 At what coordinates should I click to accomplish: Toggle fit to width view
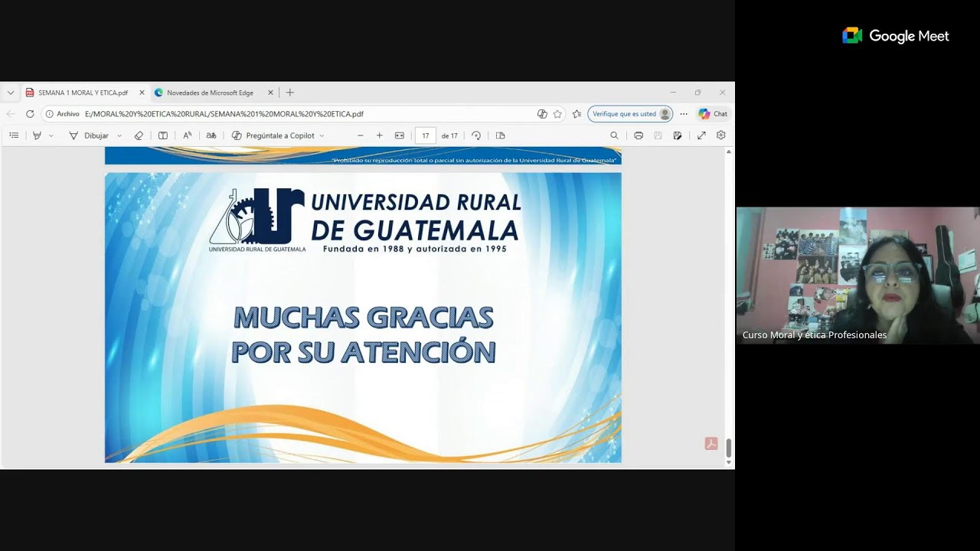point(400,135)
